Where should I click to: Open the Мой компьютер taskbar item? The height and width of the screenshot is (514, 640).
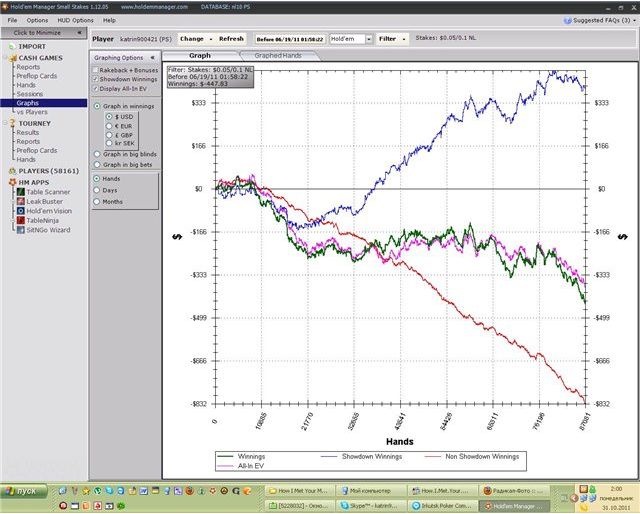coord(371,491)
